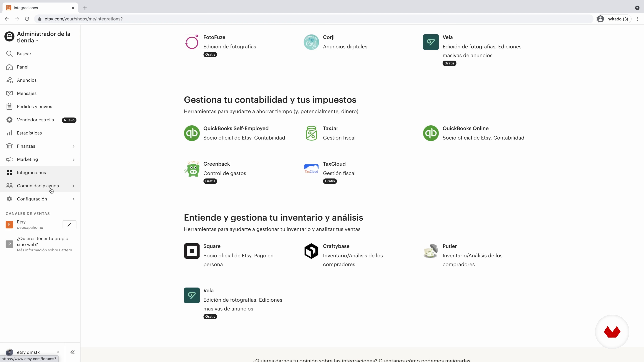Click the red floating widget button

612,332
